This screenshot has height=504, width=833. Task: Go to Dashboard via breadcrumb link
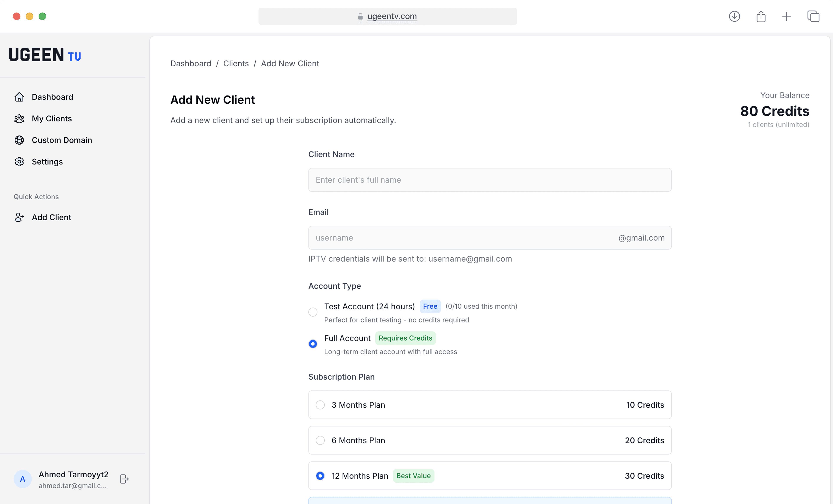coord(191,64)
